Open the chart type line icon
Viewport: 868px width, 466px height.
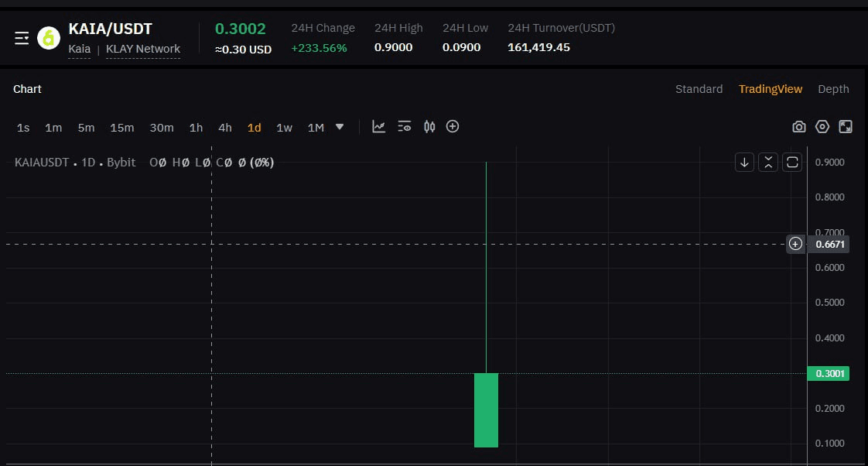tap(378, 127)
